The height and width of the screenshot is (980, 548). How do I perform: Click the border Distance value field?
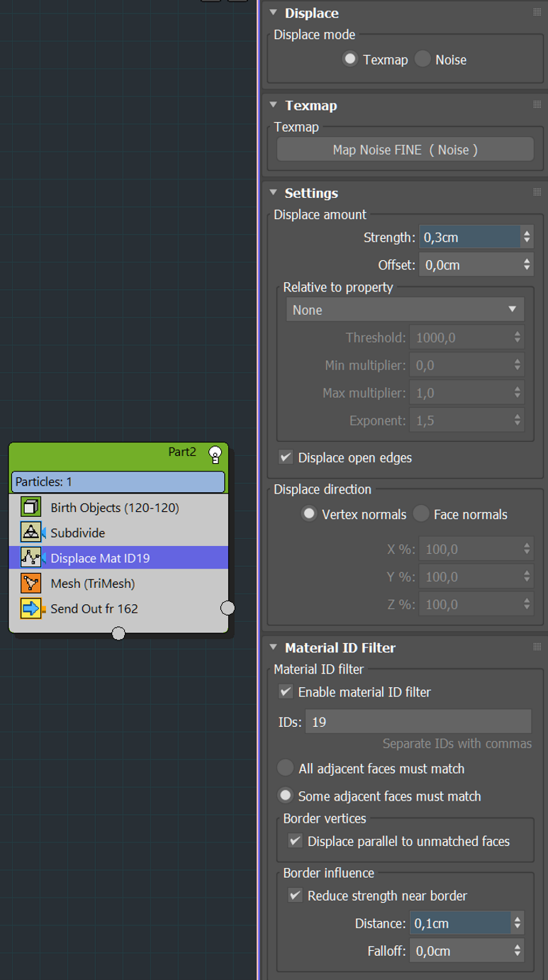pyautogui.click(x=461, y=923)
